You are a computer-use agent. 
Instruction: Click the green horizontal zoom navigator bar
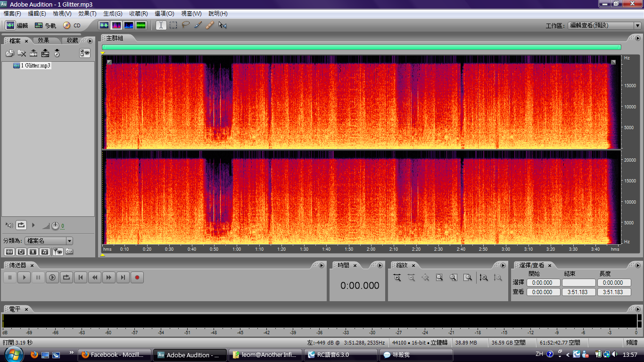point(361,47)
